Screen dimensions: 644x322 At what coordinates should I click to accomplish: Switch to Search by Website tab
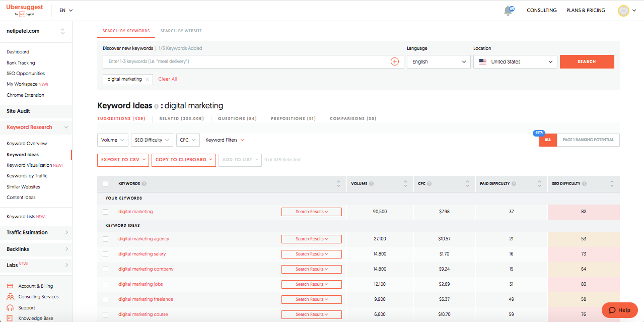click(181, 31)
